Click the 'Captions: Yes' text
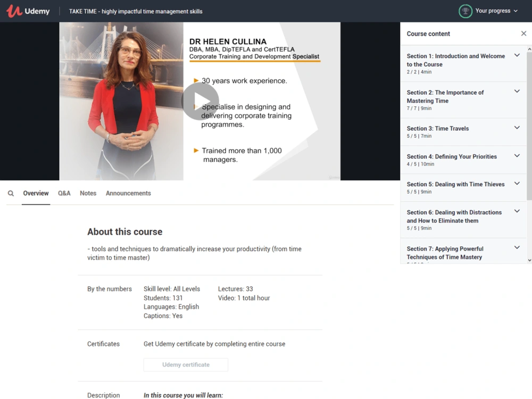532x399 pixels. [x=163, y=316]
